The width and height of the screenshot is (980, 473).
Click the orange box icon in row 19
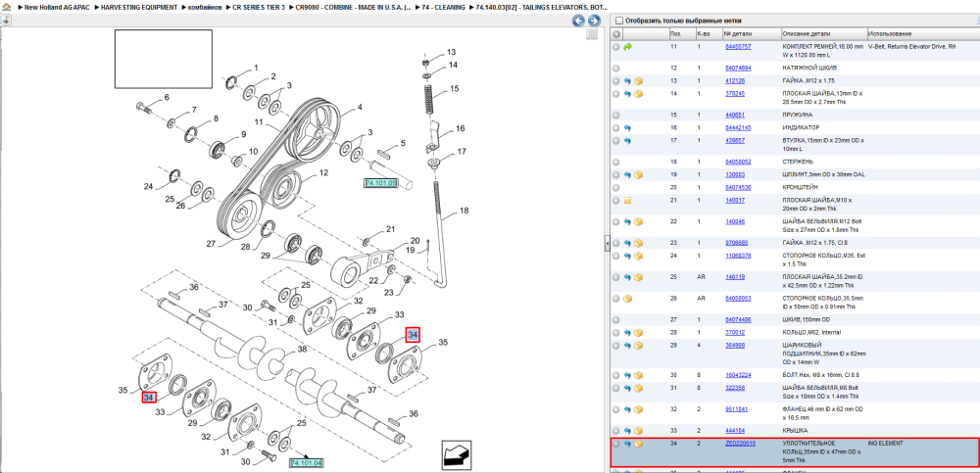(638, 175)
